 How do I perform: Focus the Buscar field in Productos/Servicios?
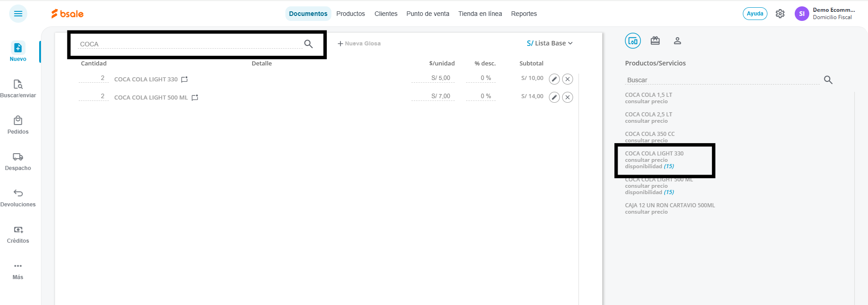point(722,80)
